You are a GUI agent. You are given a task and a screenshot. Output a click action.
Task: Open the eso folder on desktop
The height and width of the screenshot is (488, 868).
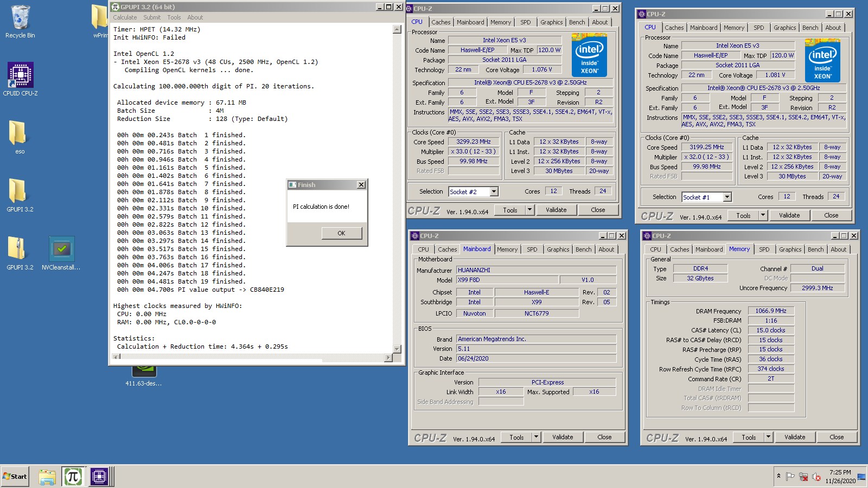(19, 137)
